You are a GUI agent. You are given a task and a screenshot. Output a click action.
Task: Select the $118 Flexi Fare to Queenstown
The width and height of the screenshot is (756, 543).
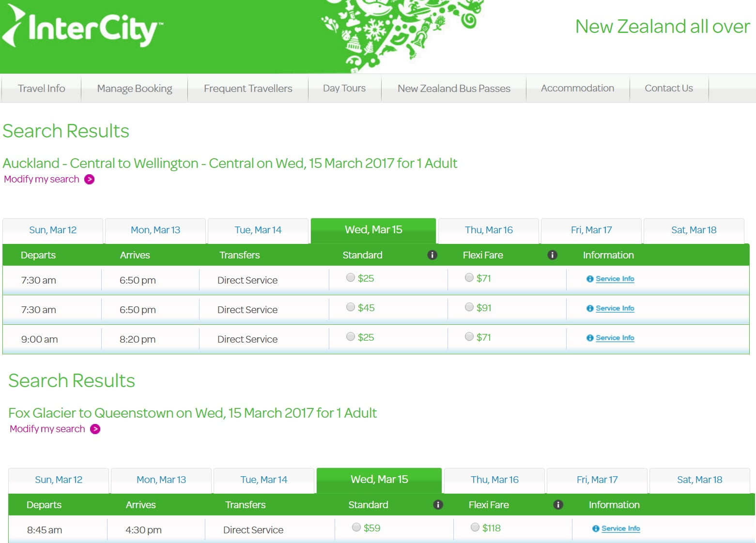475,527
